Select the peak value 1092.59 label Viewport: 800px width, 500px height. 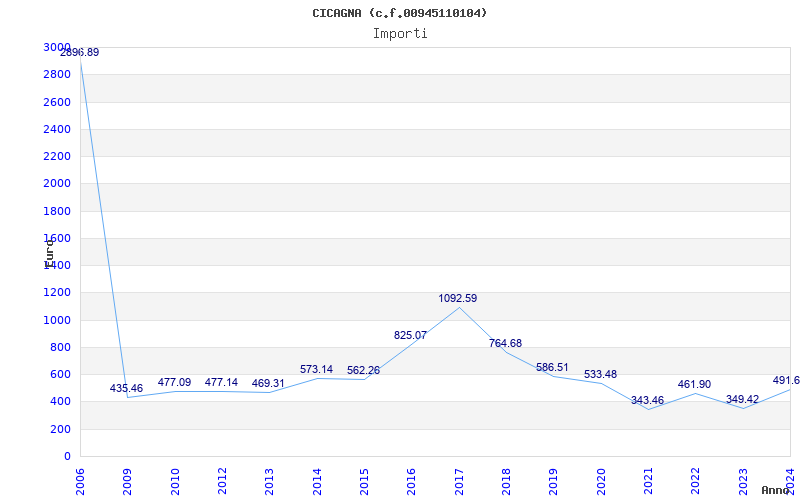[x=458, y=298]
